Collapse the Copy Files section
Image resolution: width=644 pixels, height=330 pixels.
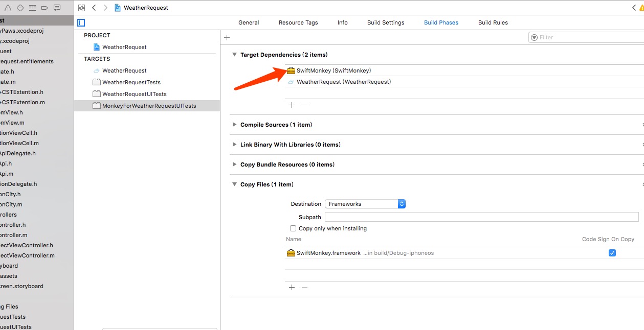click(x=234, y=184)
